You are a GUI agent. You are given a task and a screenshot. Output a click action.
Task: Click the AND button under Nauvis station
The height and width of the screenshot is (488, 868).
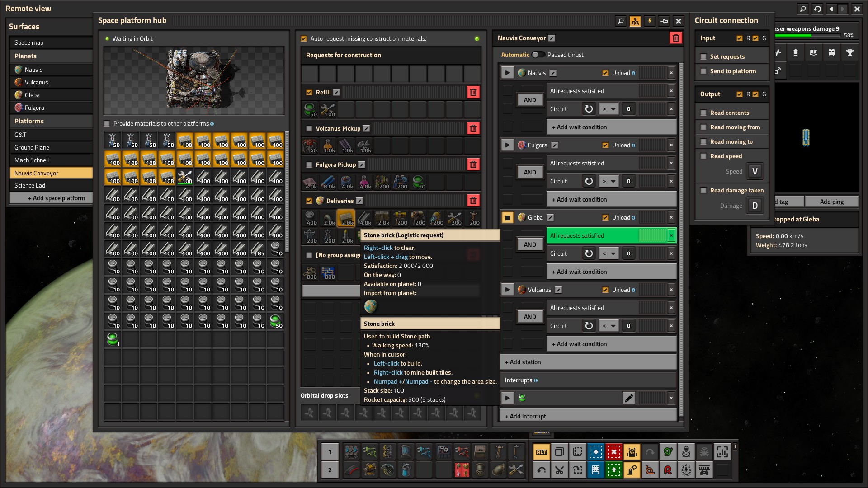pyautogui.click(x=530, y=100)
